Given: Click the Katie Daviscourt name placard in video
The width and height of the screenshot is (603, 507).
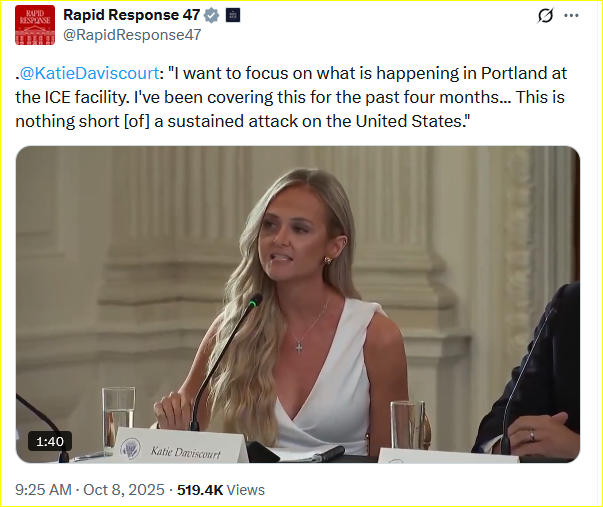Looking at the screenshot, I should click(185, 451).
